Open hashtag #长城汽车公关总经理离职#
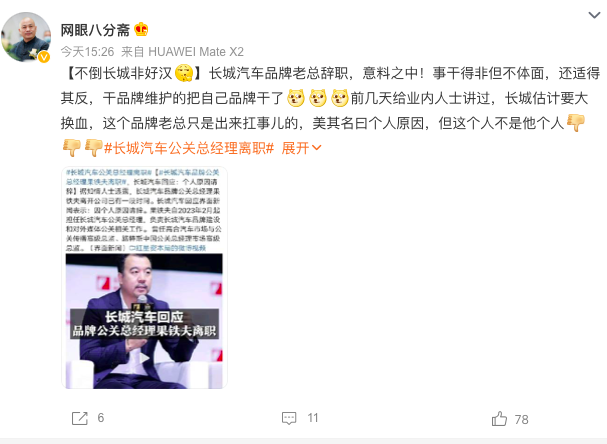The height and width of the screenshot is (444, 607). point(189,148)
